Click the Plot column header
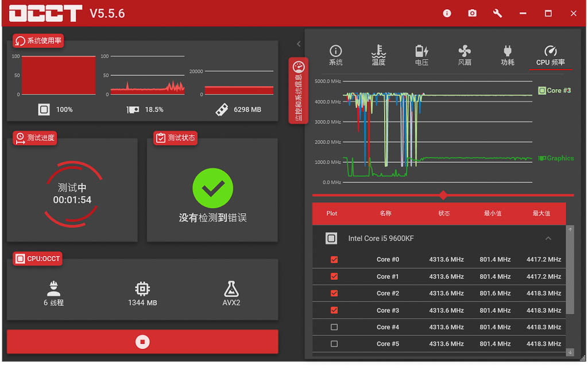The width and height of the screenshot is (588, 368). 331,213
